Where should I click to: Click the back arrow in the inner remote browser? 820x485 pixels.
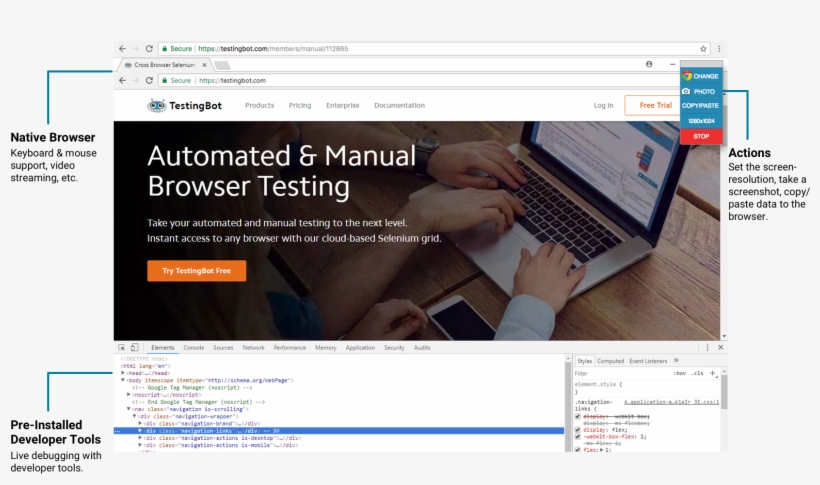click(122, 81)
